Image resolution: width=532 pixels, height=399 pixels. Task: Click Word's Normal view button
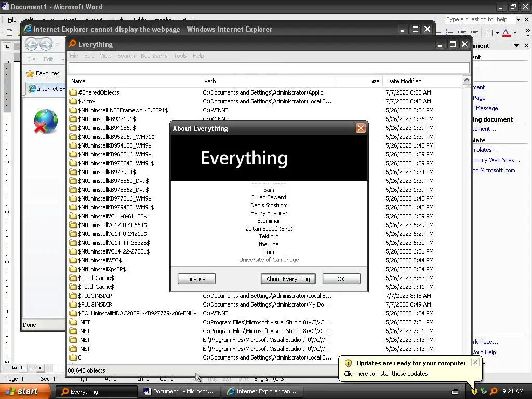(5, 368)
